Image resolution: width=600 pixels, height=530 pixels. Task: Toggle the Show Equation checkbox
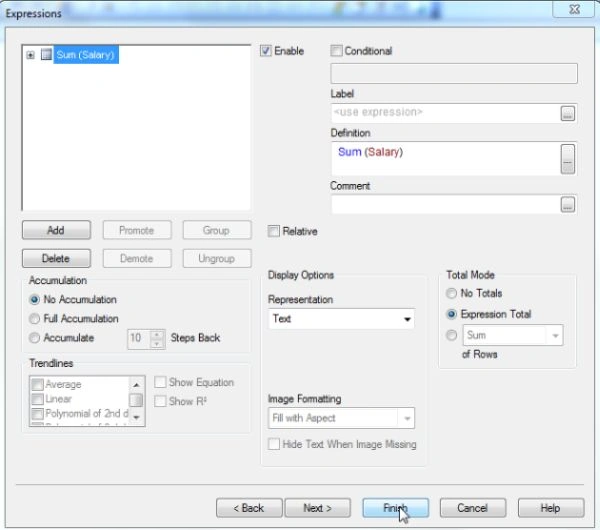(160, 382)
